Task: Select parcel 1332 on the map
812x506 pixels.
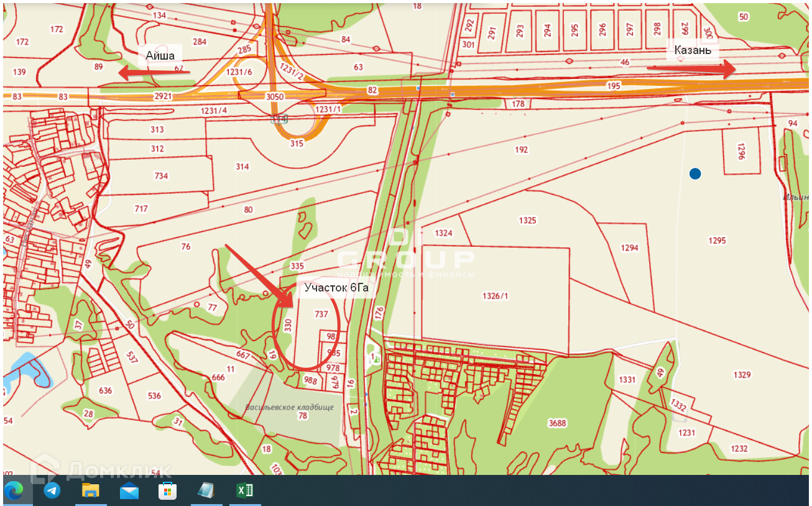Action: point(678,405)
